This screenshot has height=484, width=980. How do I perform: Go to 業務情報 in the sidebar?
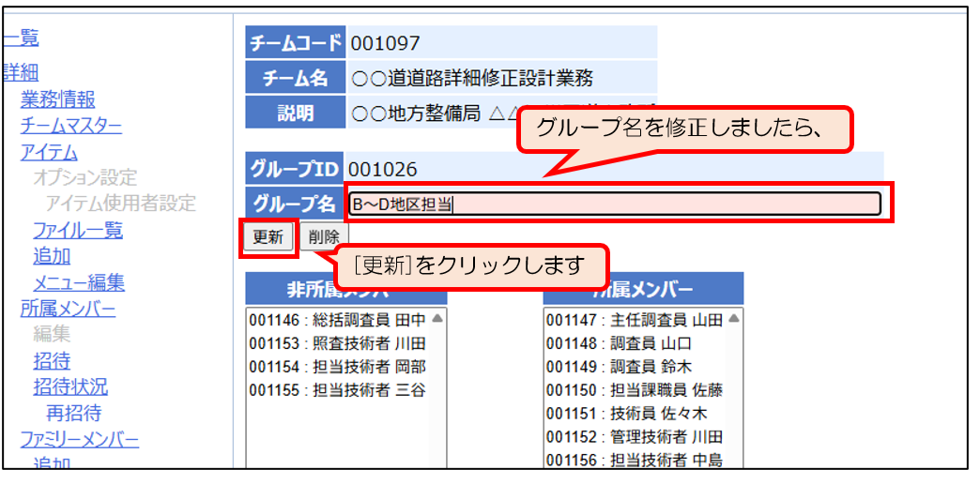(x=57, y=99)
